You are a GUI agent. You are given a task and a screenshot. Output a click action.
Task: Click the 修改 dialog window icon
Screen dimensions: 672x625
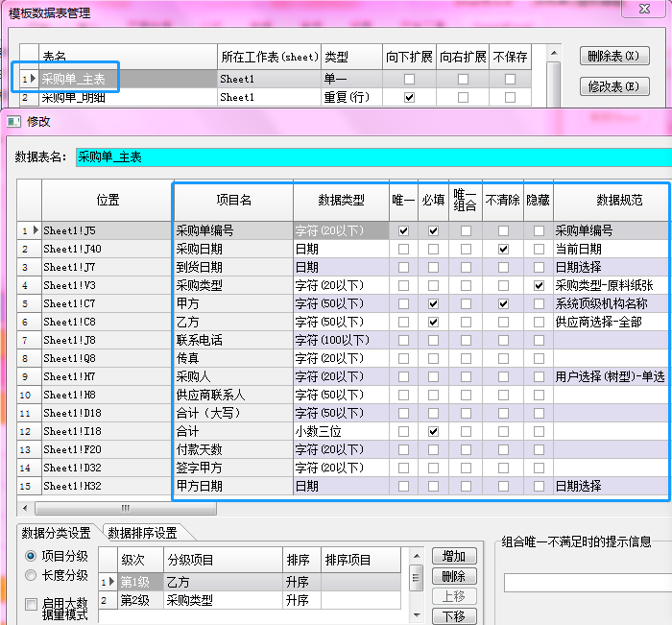[x=13, y=122]
